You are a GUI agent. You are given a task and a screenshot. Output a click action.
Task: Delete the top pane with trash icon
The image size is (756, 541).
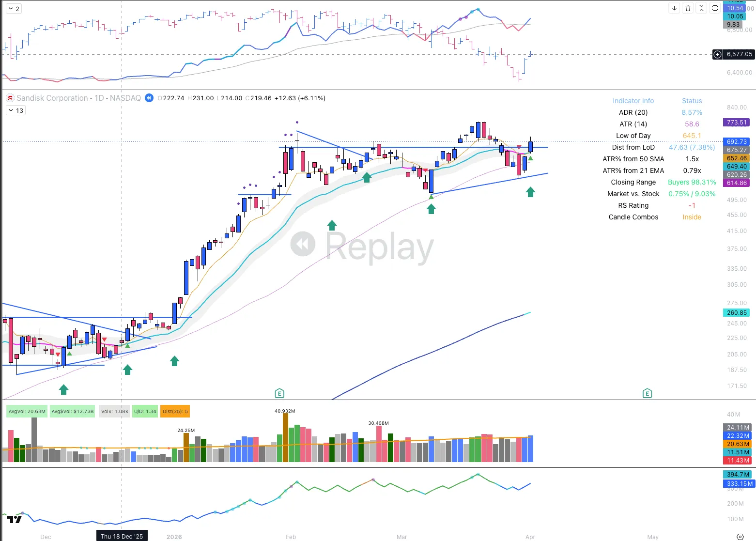688,8
